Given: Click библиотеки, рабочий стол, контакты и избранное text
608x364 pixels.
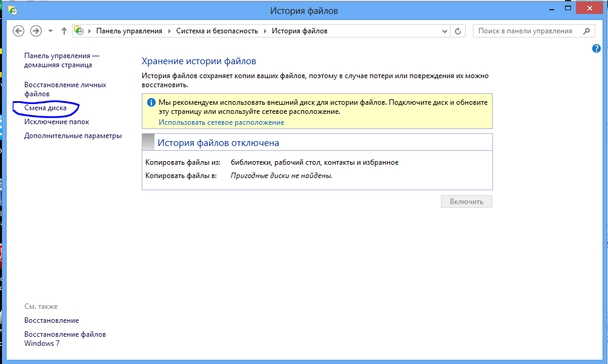Looking at the screenshot, I should [314, 162].
